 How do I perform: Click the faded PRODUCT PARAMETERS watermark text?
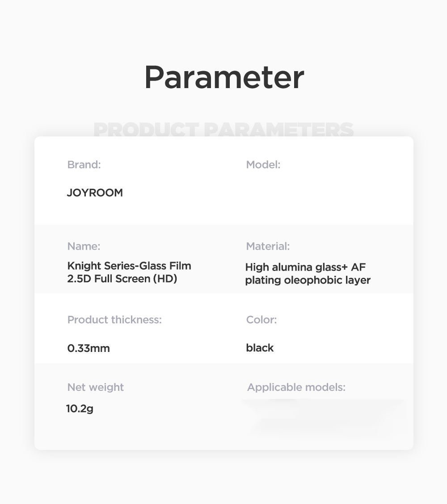(223, 129)
